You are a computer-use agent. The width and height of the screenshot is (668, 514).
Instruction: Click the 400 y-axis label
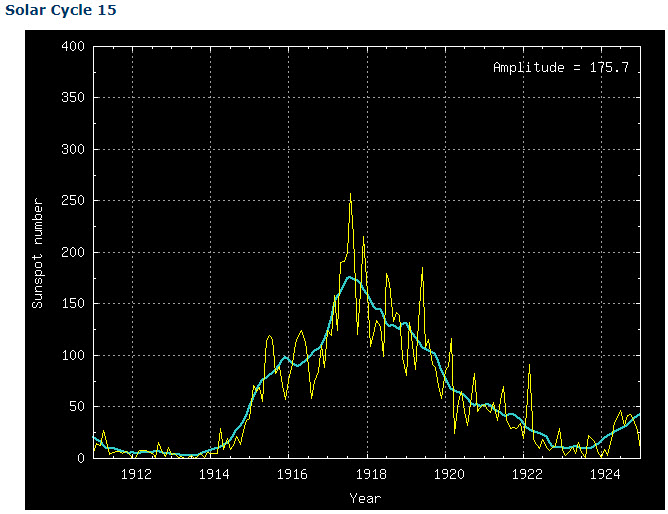tap(73, 46)
